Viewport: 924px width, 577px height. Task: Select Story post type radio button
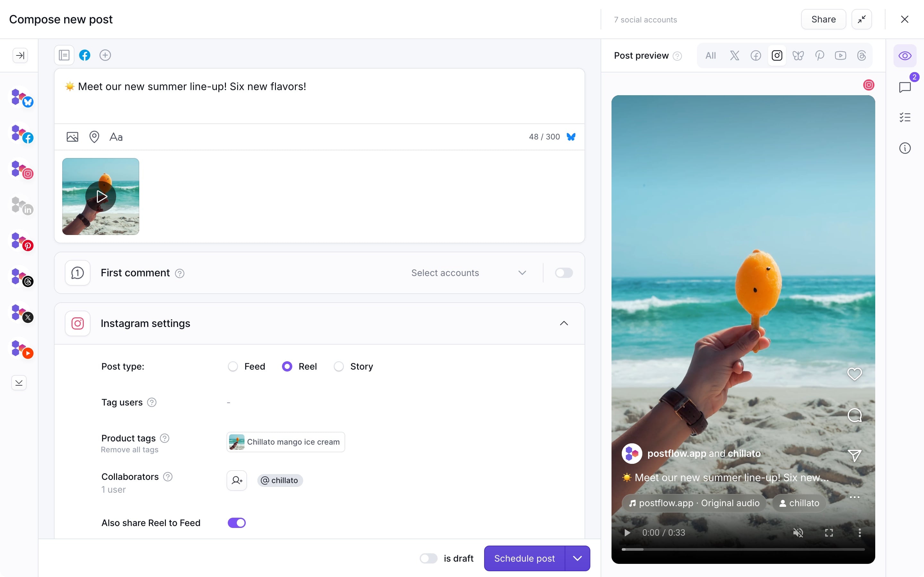339,366
